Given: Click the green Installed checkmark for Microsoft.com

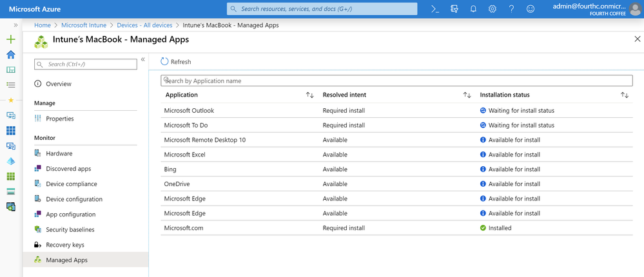Looking at the screenshot, I should pos(483,228).
